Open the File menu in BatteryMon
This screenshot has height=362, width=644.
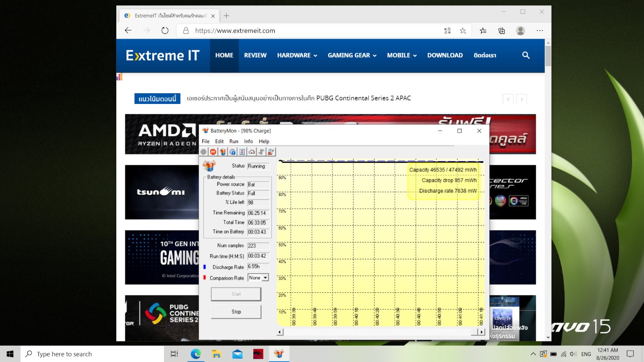pos(206,141)
